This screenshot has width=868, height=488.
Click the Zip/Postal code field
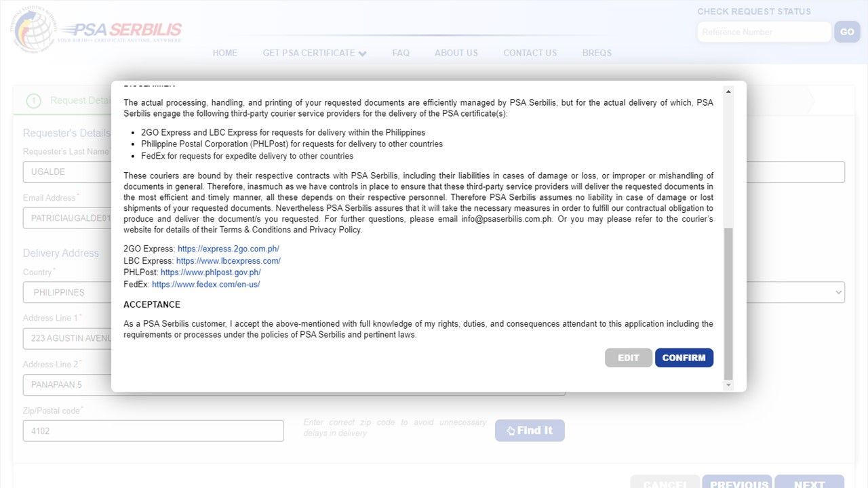pyautogui.click(x=153, y=430)
